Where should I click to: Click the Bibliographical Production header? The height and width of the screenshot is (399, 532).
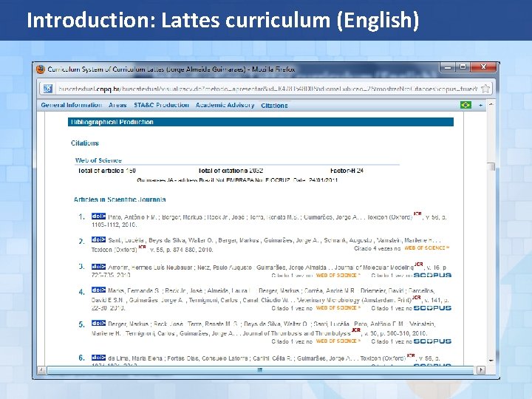[261, 122]
